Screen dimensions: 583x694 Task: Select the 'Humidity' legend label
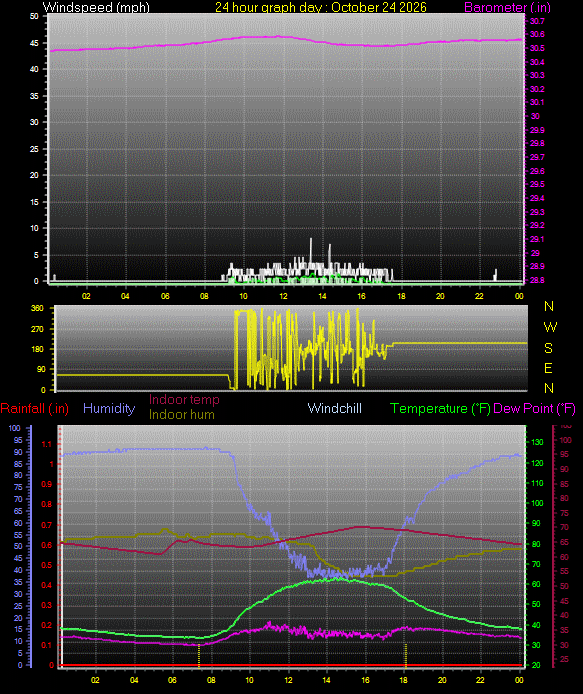pyautogui.click(x=109, y=408)
